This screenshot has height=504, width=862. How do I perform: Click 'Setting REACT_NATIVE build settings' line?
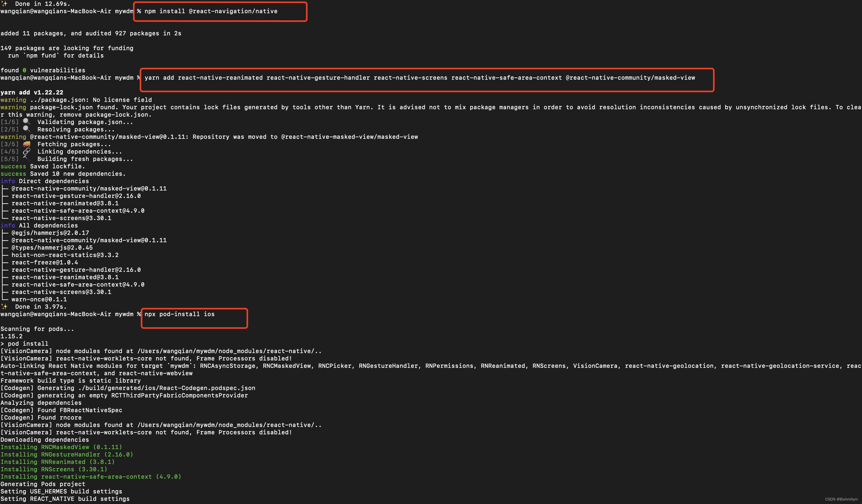(65, 499)
